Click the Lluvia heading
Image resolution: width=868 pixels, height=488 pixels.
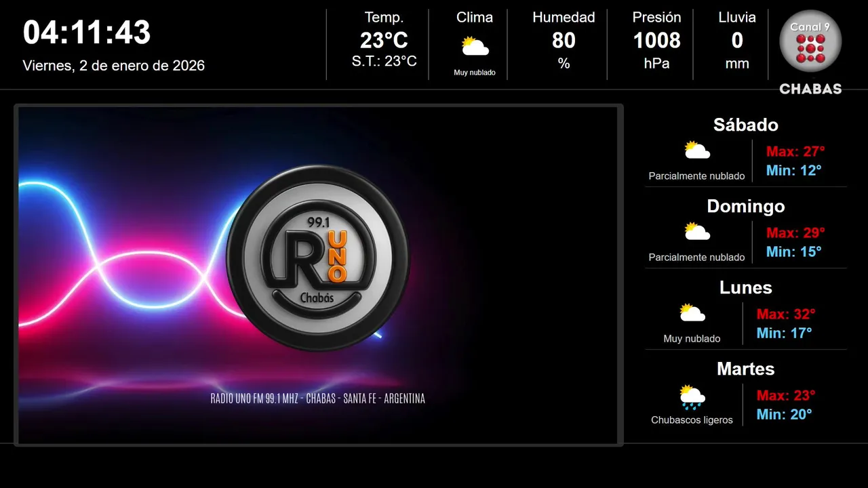point(737,18)
